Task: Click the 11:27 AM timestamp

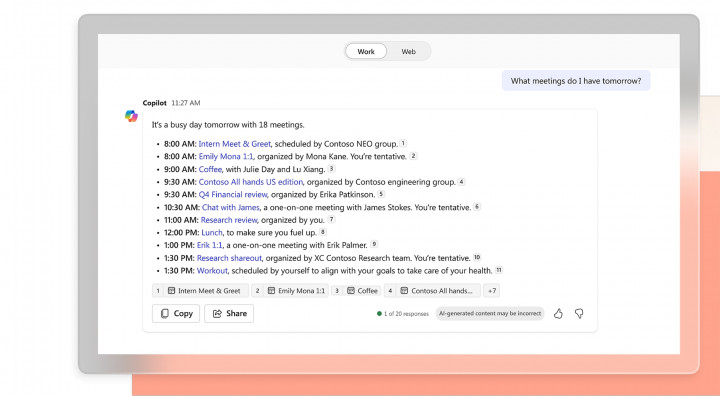Action: coord(186,103)
